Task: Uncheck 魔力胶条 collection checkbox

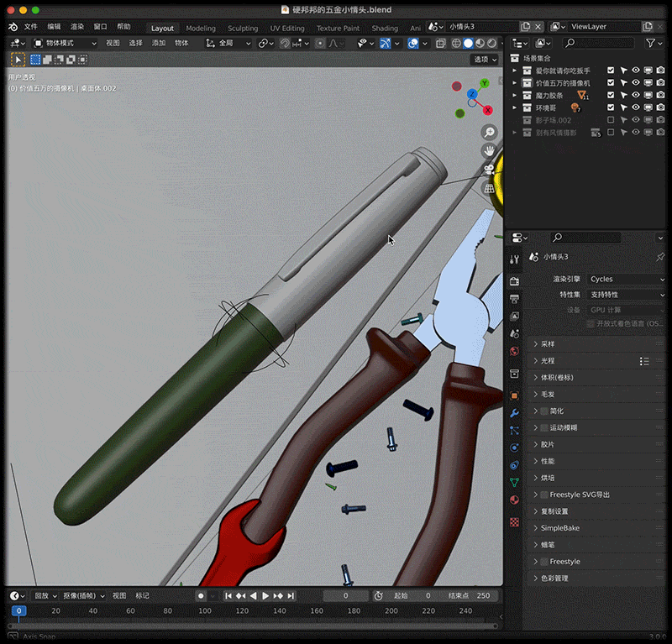Action: (611, 95)
